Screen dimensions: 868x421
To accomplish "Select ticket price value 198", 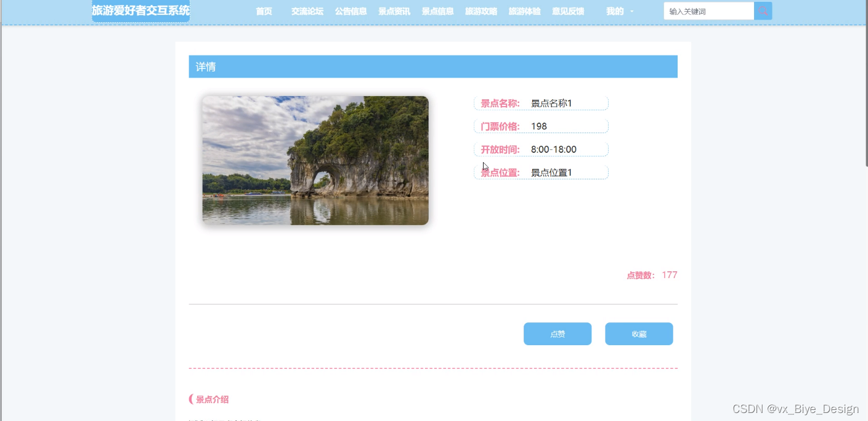I will (539, 126).
